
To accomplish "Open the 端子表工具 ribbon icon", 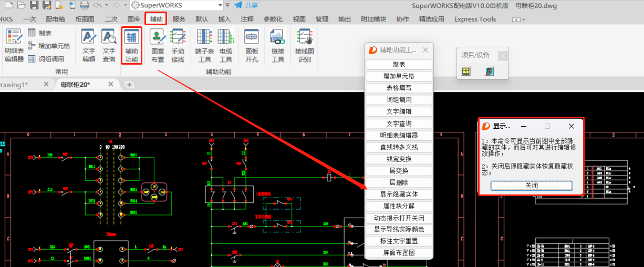I will (204, 47).
